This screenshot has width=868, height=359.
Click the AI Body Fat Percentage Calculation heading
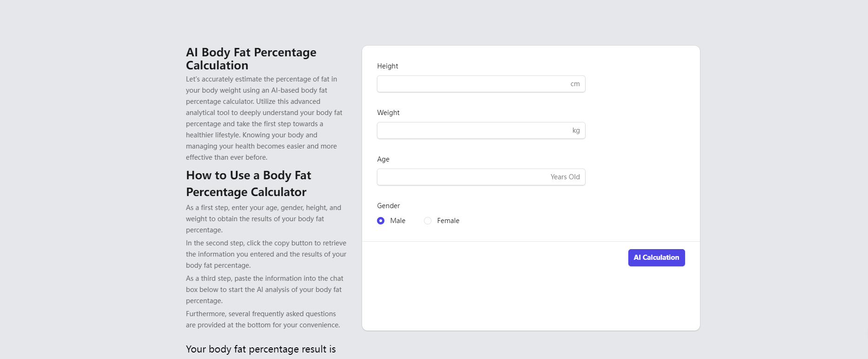point(251,59)
